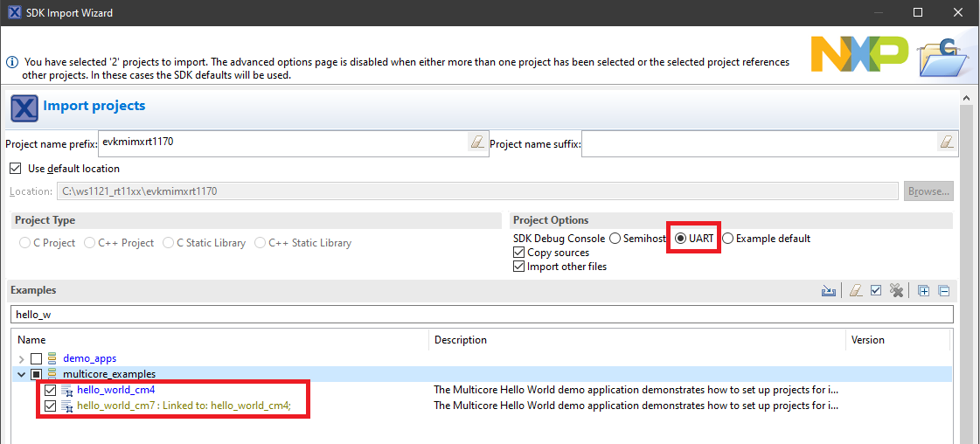Select the hello_world_cm7 linked project row
980x444 pixels.
(183, 406)
